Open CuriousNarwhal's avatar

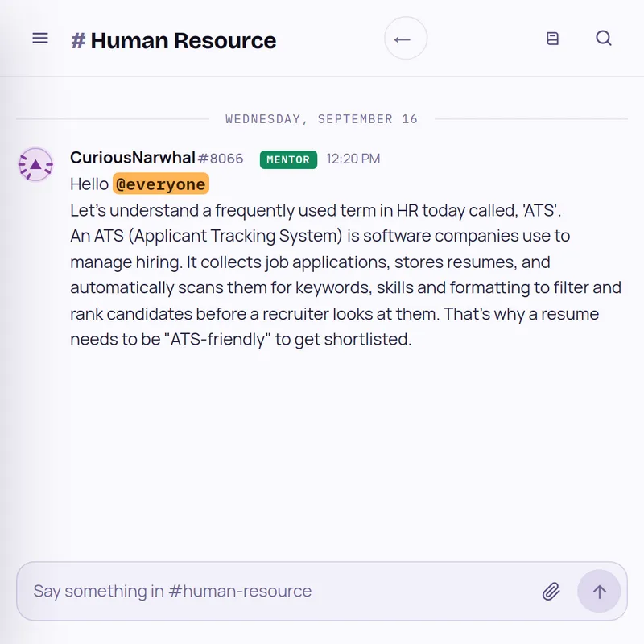(x=35, y=165)
